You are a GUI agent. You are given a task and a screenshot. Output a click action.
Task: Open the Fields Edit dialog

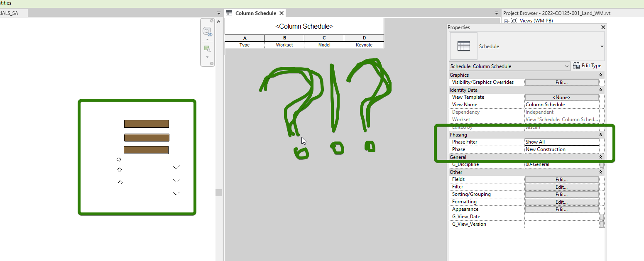(562, 179)
